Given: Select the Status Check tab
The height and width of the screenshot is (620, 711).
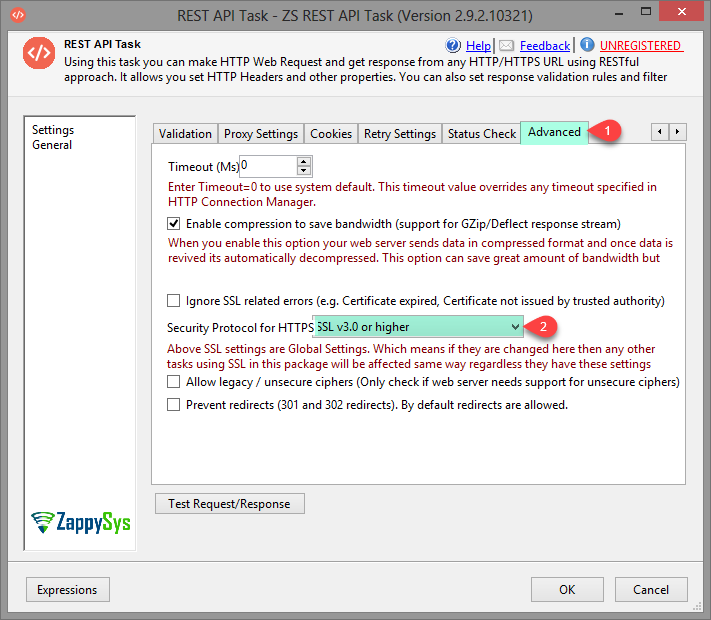Looking at the screenshot, I should (x=482, y=134).
